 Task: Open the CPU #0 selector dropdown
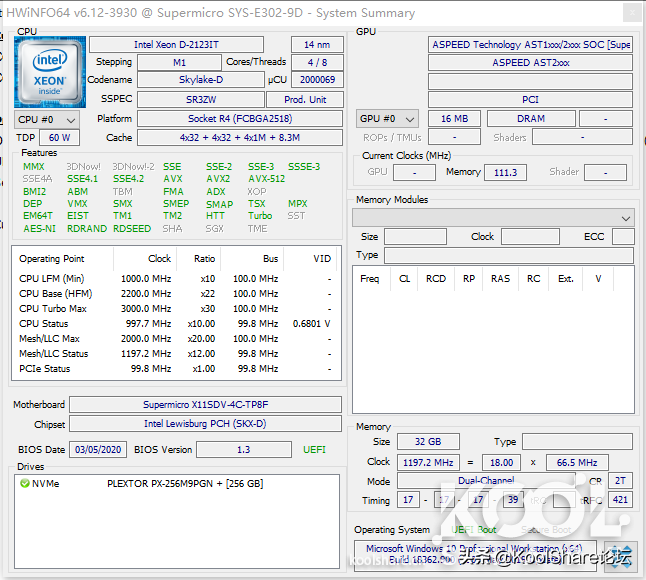click(46, 119)
